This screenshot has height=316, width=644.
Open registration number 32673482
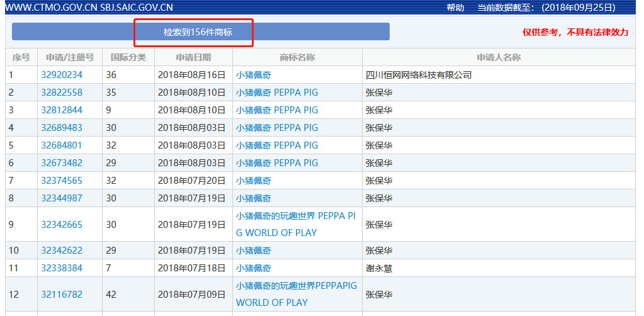[62, 163]
